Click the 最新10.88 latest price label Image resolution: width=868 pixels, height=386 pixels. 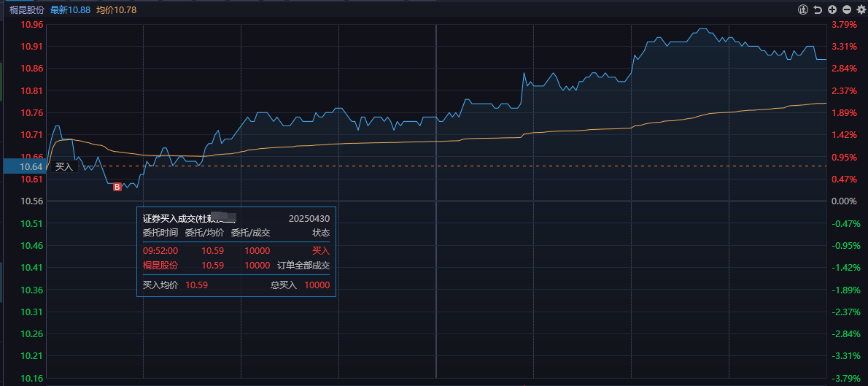pos(70,9)
